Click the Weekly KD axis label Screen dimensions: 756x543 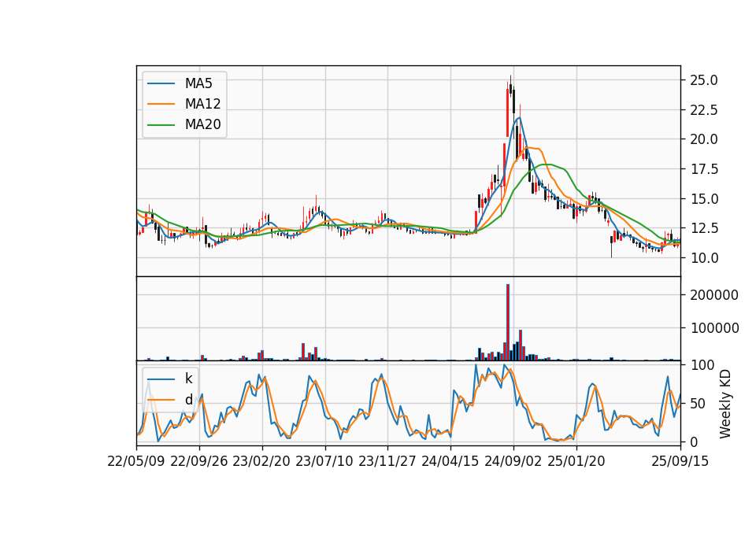pyautogui.click(x=725, y=404)
